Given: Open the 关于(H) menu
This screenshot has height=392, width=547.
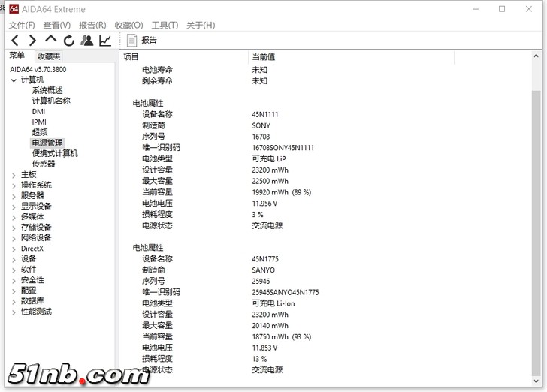Looking at the screenshot, I should [x=201, y=25].
